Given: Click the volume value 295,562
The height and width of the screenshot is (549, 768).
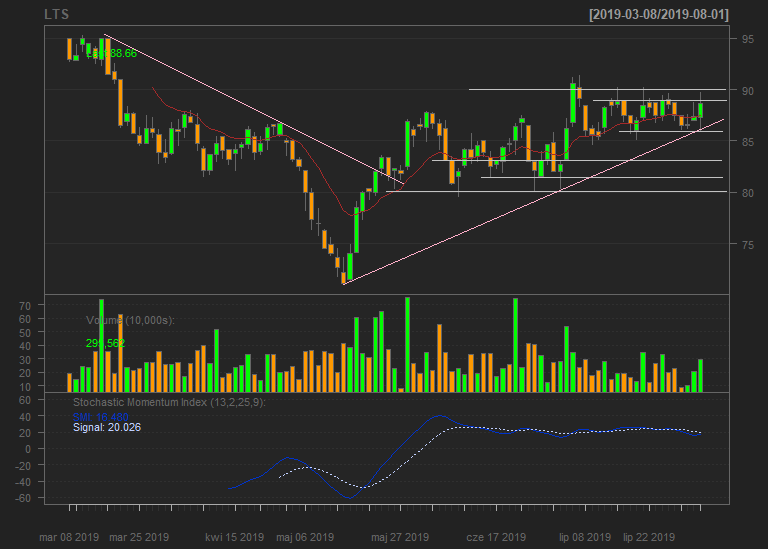Looking at the screenshot, I should pos(105,343).
